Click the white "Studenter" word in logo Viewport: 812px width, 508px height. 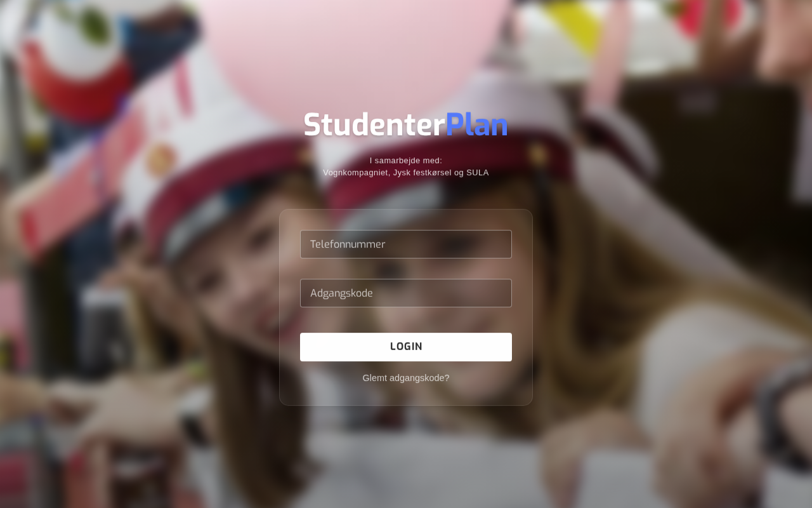374,125
